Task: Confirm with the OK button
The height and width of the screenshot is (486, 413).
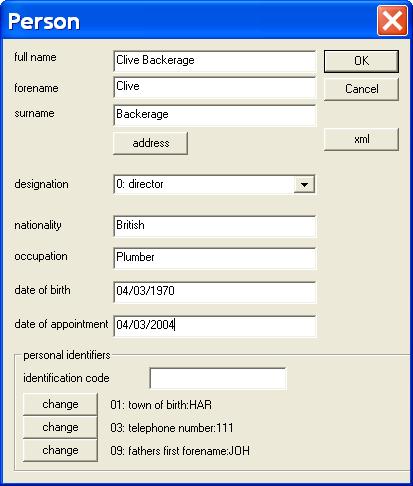Action: coord(361,61)
